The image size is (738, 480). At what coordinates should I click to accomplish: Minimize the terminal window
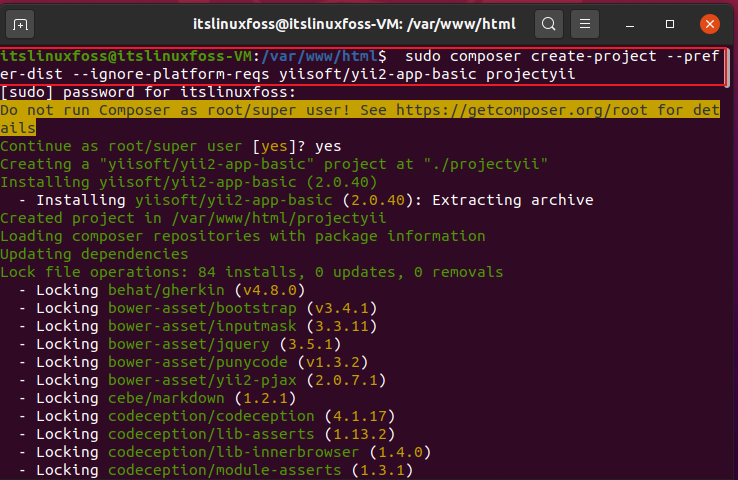coord(630,24)
